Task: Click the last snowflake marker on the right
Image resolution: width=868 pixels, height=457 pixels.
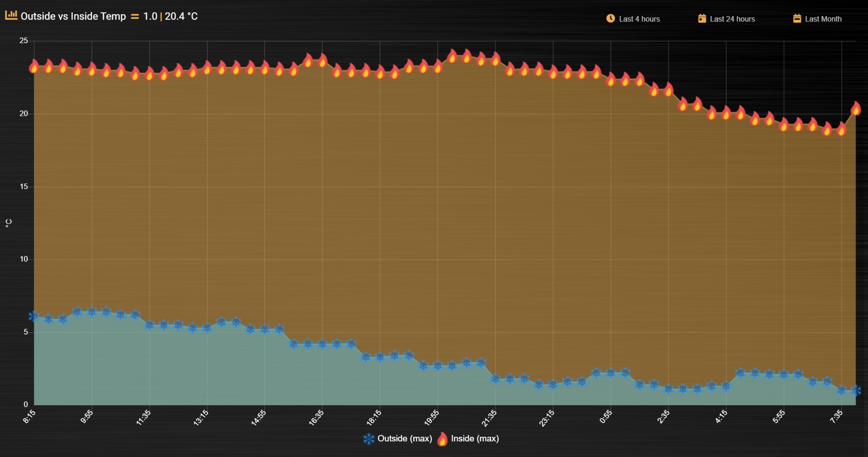Action: (x=856, y=391)
